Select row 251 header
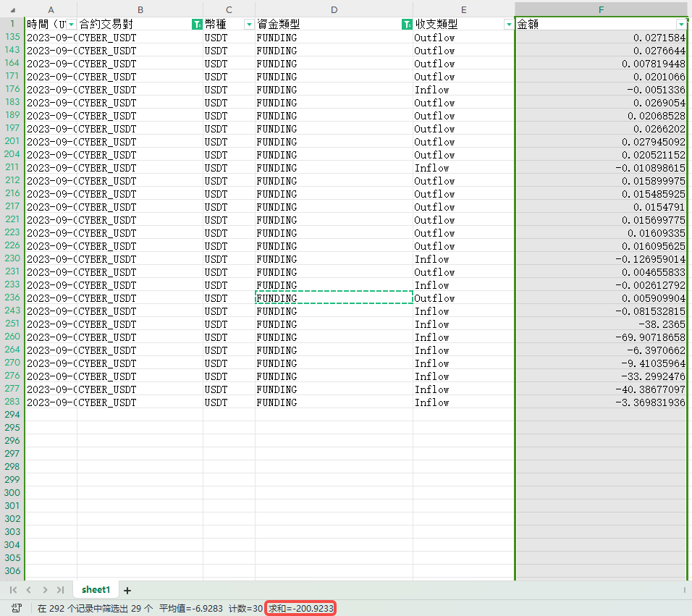The height and width of the screenshot is (616, 692). [12, 324]
